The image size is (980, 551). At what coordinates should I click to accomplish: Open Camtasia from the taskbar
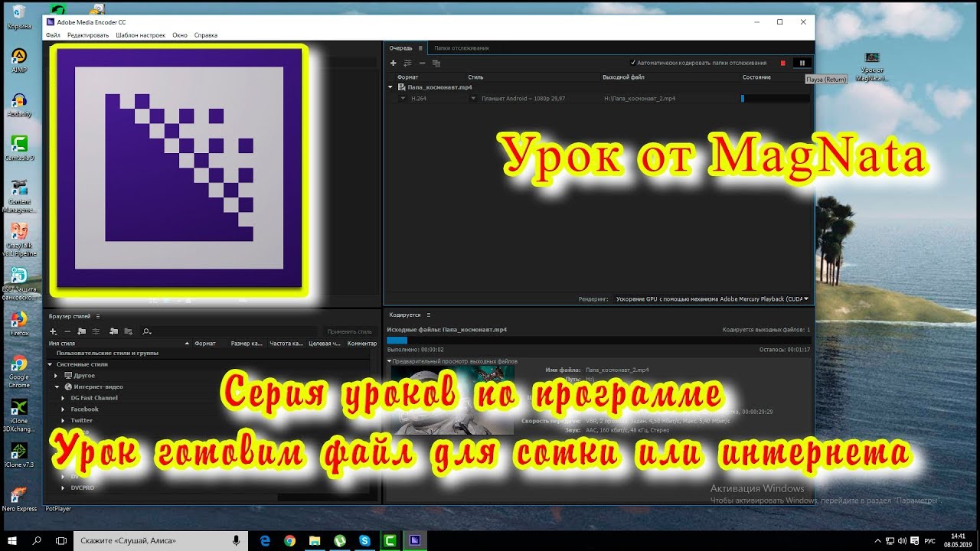389,540
